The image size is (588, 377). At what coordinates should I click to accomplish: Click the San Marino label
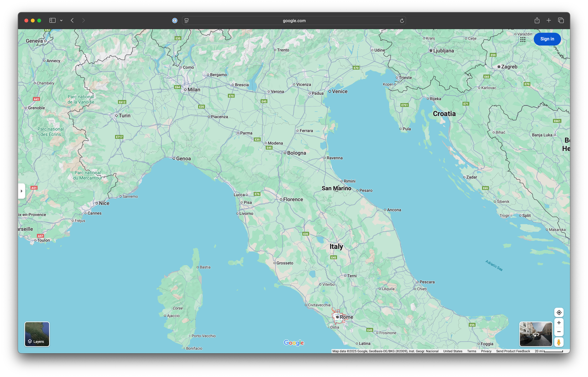coord(336,188)
